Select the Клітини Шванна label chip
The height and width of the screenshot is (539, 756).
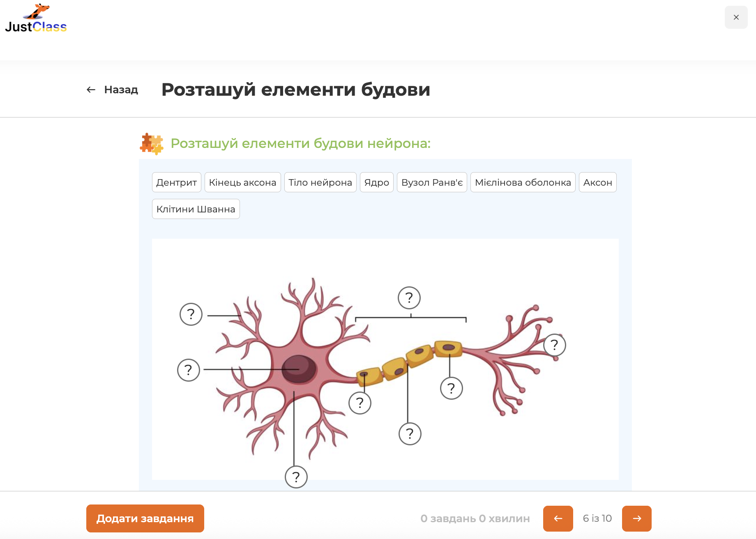(x=196, y=209)
